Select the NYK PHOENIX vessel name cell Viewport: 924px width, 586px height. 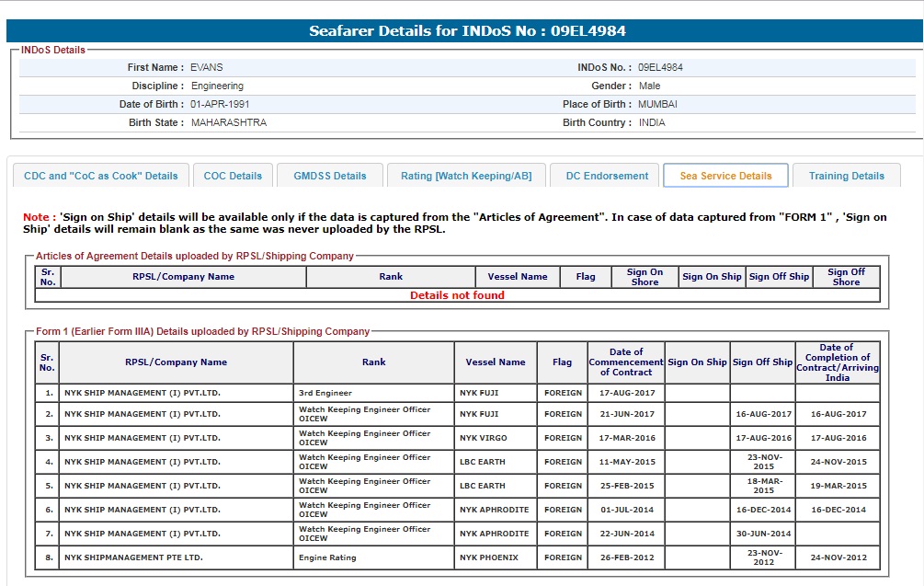(x=489, y=557)
